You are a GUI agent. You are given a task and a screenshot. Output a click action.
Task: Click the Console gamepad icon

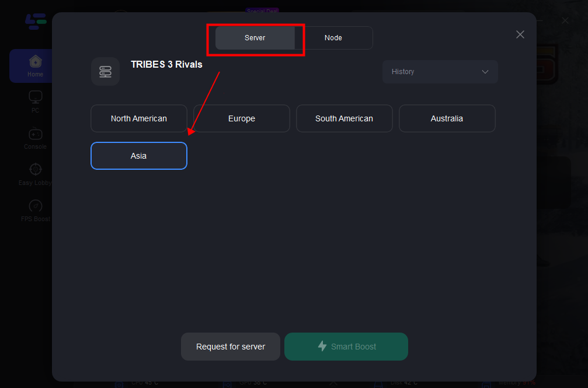pos(35,137)
